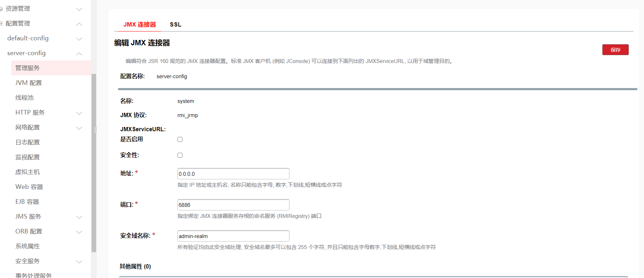Select the JMX 连接器 tab

(140, 24)
